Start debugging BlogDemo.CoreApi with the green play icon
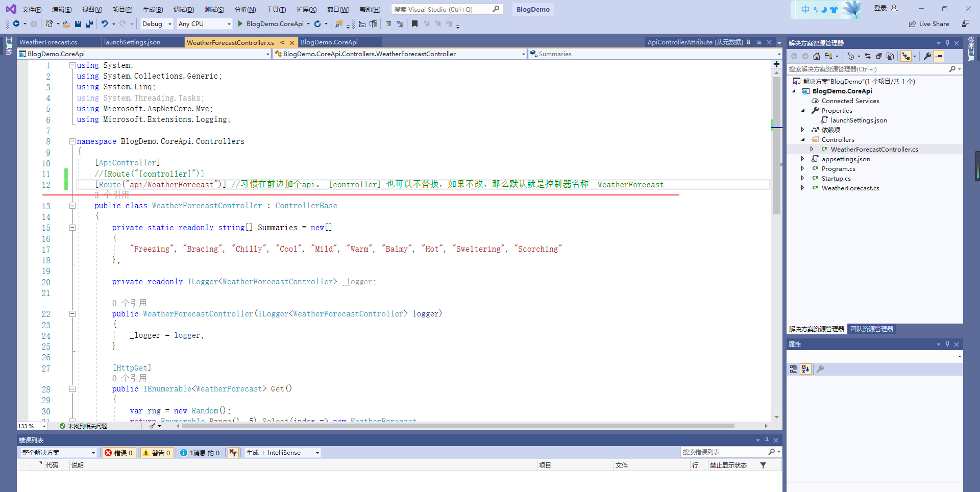Viewport: 980px width, 492px height. click(x=240, y=24)
